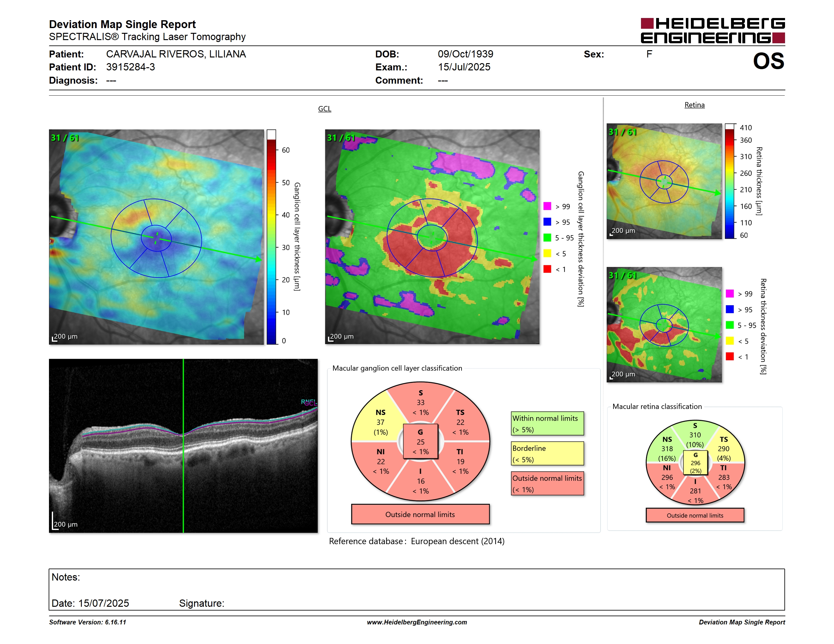834x644 pixels.
Task: Click magenta > 99 swatch in Retina legend
Action: [730, 293]
